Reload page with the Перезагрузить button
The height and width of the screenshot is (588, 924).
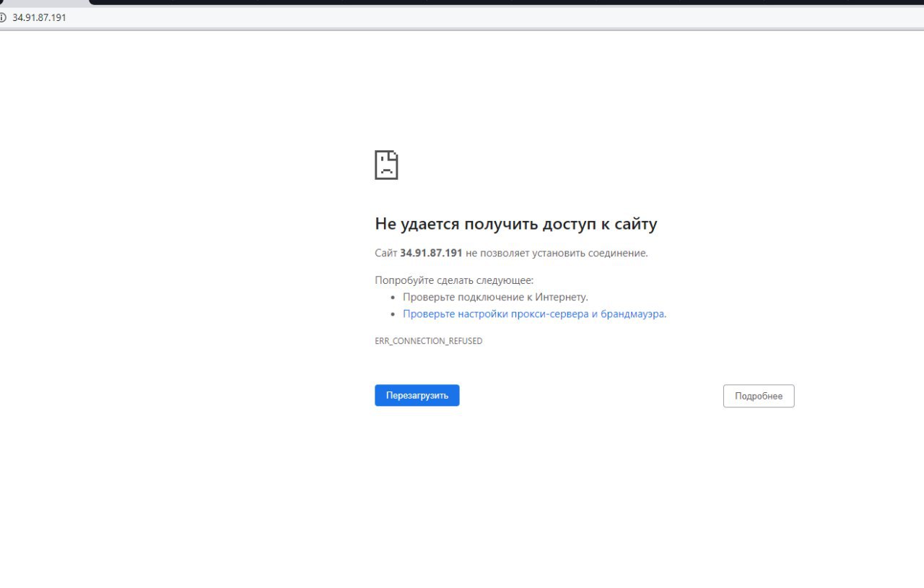click(x=417, y=395)
